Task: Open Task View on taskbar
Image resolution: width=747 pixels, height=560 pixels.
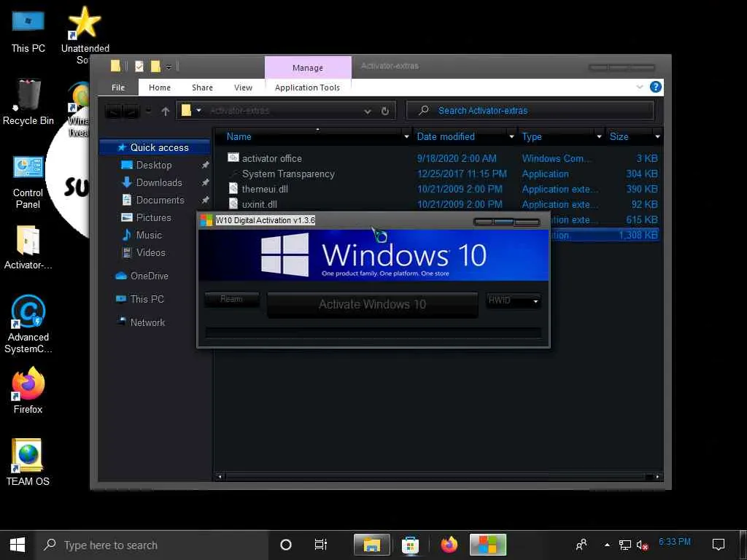Action: tap(321, 545)
